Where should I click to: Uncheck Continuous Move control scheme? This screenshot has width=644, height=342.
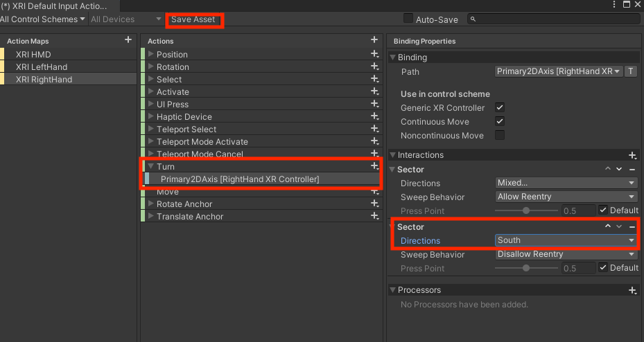[500, 121]
